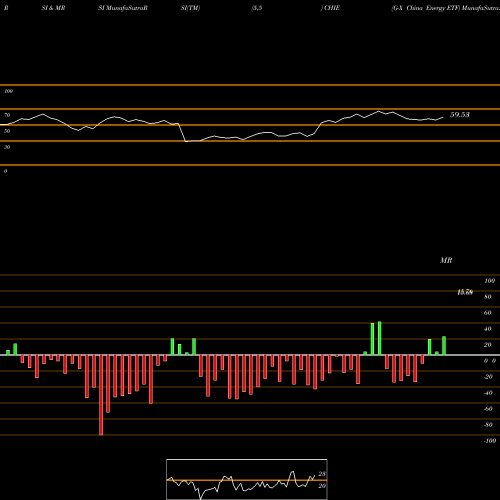Click the value 23 in the mini chart
This screenshot has height=500, width=500.
click(x=322, y=474)
